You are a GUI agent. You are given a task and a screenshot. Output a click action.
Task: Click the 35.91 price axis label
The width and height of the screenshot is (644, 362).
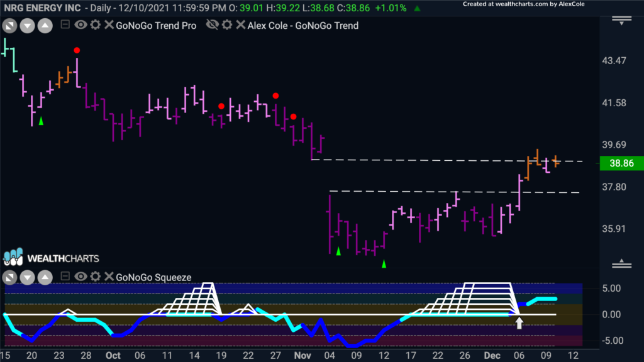(614, 229)
